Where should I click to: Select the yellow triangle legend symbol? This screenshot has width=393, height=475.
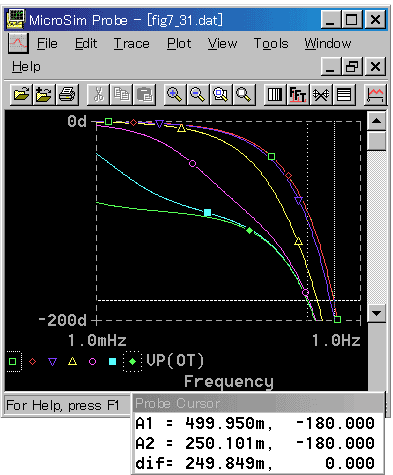72,361
